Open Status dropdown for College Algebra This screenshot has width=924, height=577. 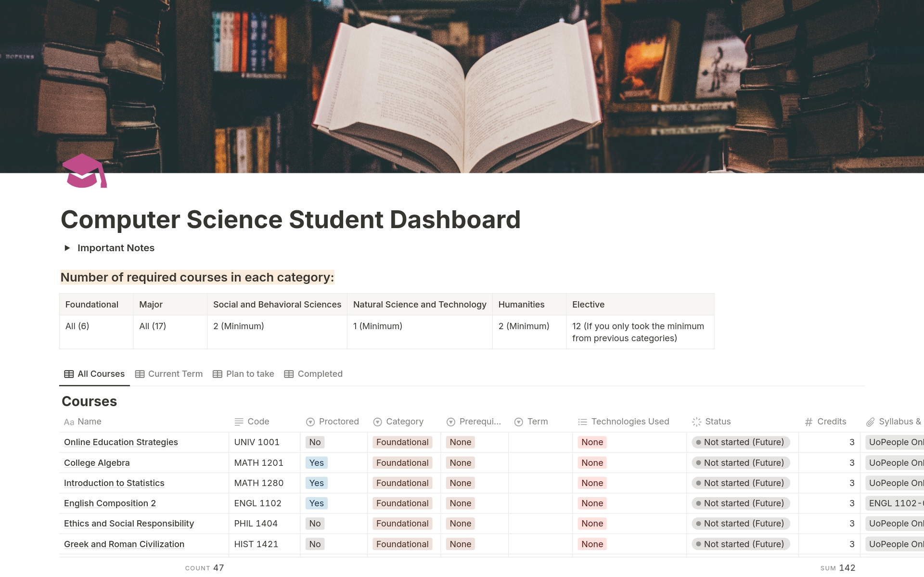click(x=740, y=463)
